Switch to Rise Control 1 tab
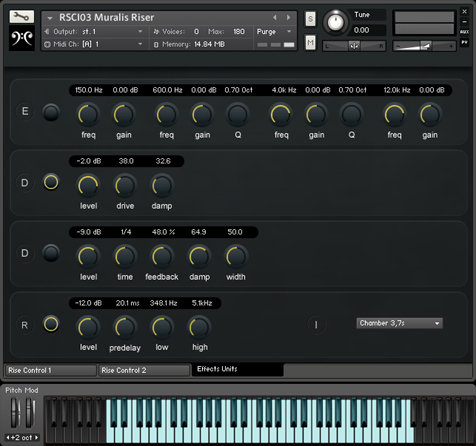The width and height of the screenshot is (476, 446). tap(51, 370)
